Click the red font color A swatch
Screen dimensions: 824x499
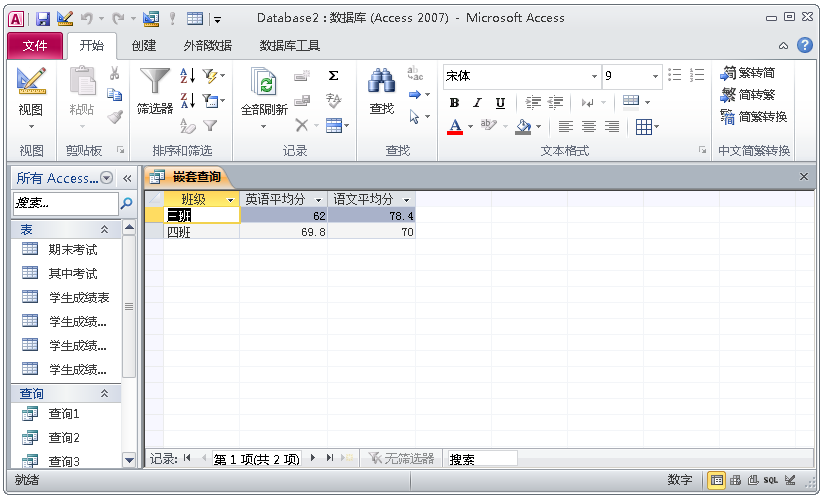click(455, 127)
